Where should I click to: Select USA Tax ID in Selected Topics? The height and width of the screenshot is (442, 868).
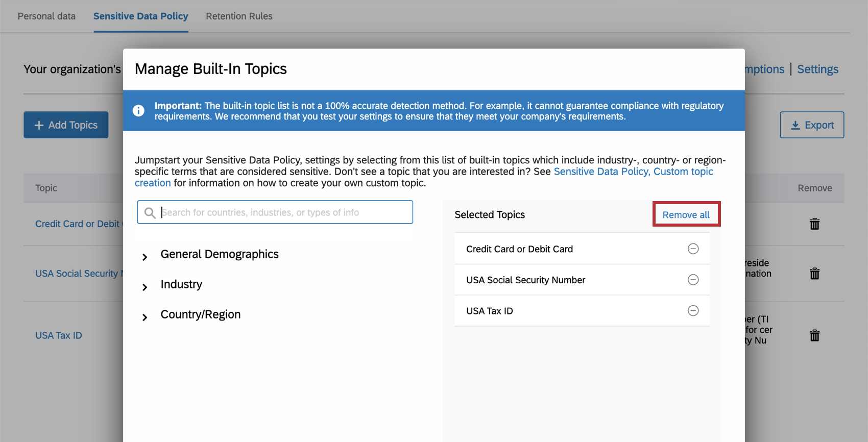click(x=582, y=311)
